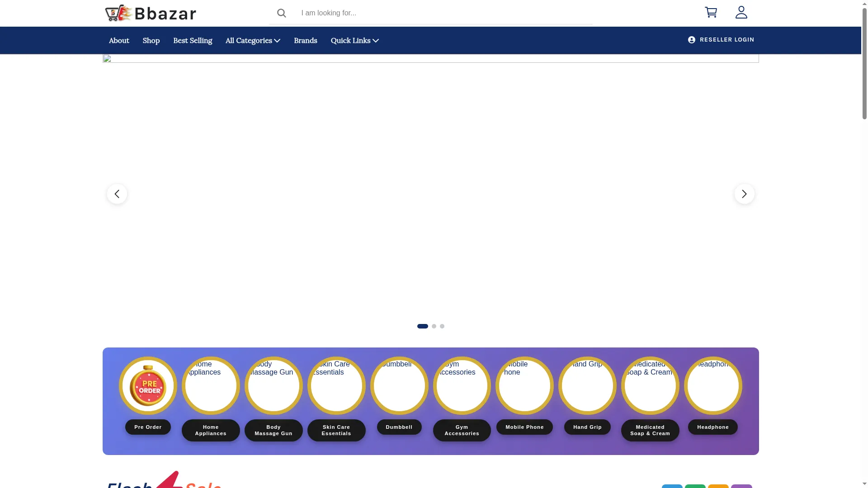Open the user account icon
This screenshot has width=868, height=488.
741,12
